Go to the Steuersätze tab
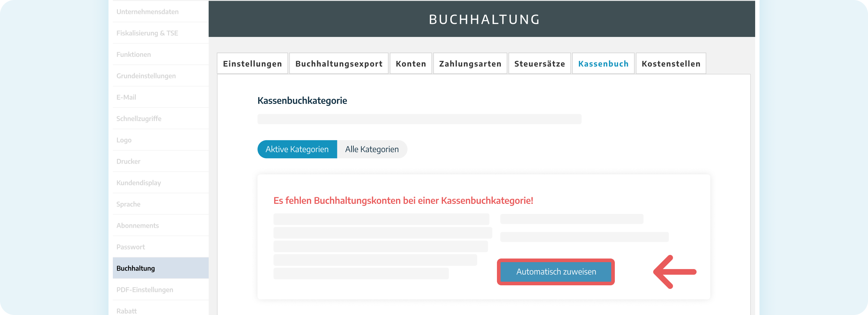 (540, 64)
